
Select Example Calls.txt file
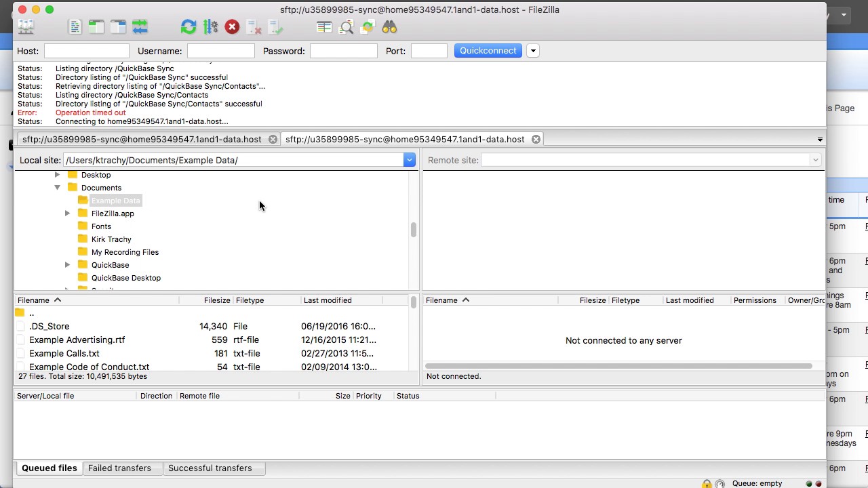(x=210, y=354)
